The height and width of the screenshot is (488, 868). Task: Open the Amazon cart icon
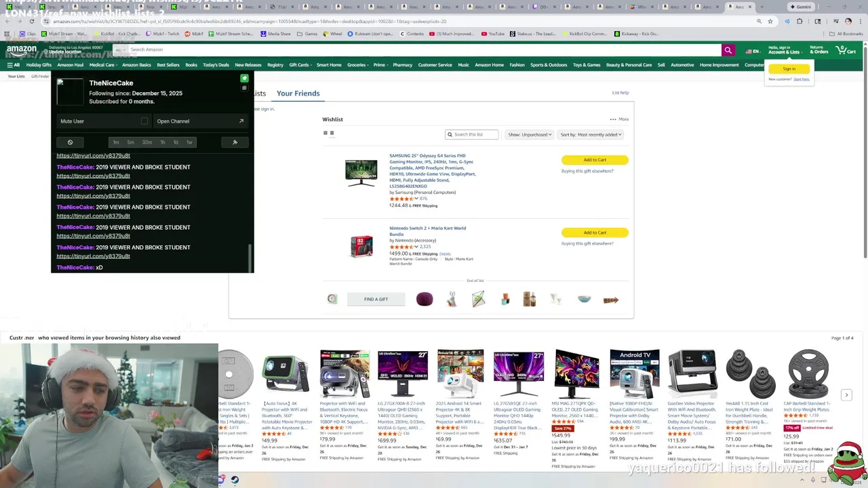click(x=846, y=50)
